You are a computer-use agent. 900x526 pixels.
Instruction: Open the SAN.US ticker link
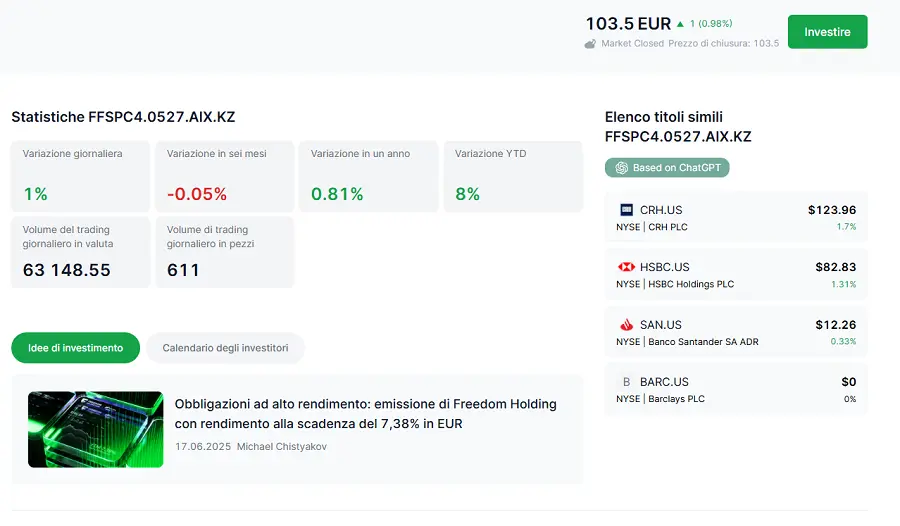[x=661, y=325]
